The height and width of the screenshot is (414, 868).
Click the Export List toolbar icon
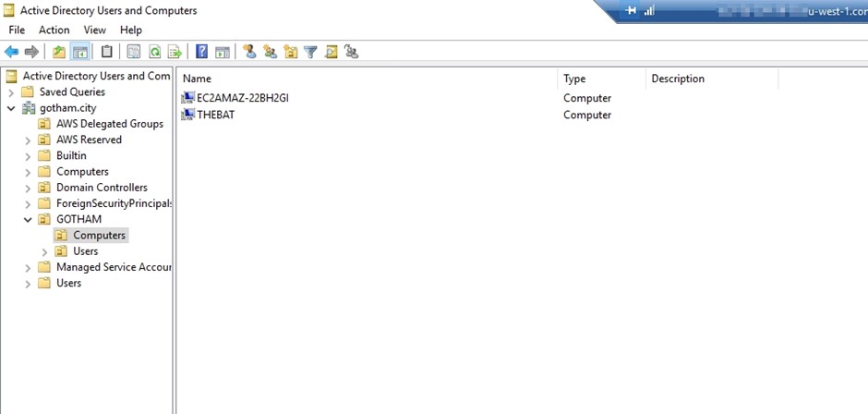pyautogui.click(x=175, y=52)
